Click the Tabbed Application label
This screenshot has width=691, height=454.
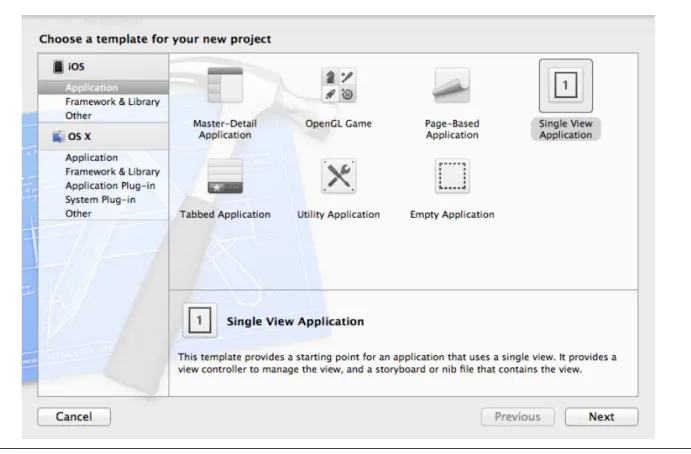pyautogui.click(x=225, y=214)
